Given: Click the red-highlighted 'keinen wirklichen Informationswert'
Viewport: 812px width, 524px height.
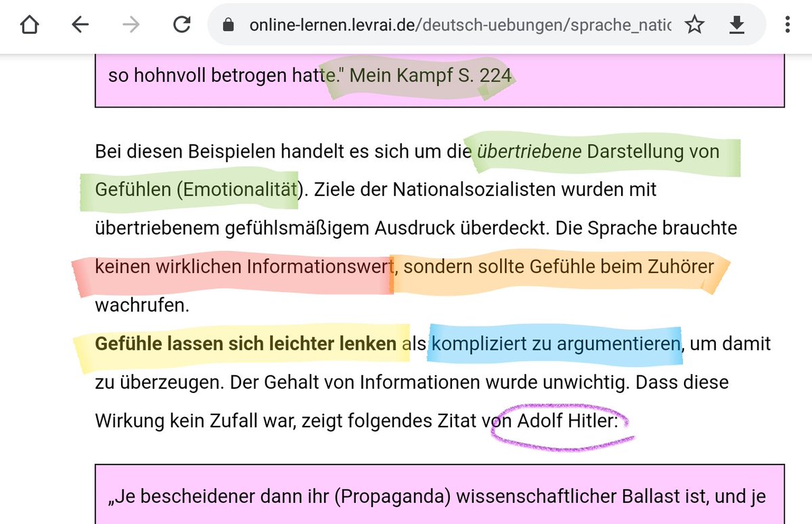Looking at the screenshot, I should pyautogui.click(x=244, y=266).
